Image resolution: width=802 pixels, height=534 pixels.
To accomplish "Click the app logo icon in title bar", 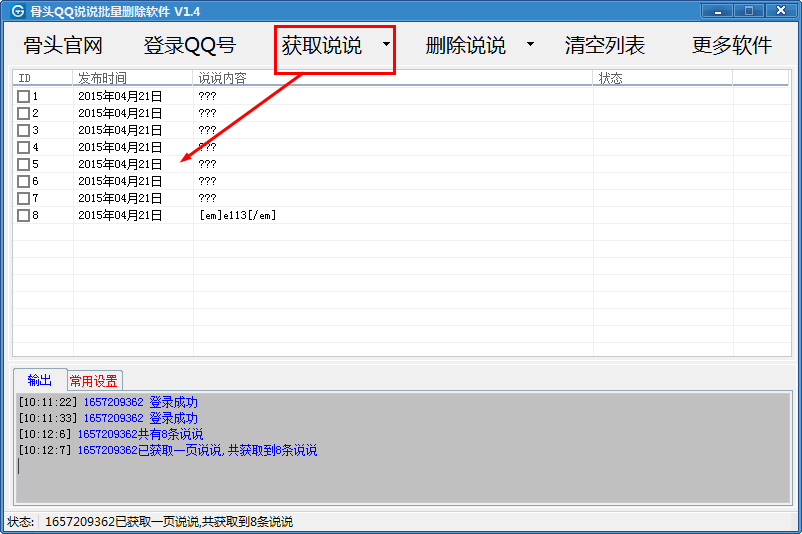I will [17, 11].
